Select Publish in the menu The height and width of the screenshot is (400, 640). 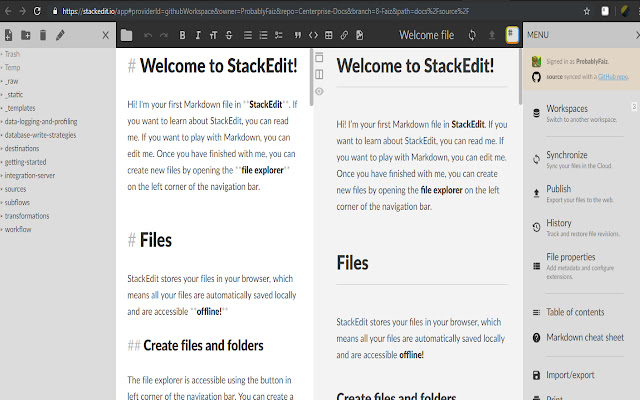580,193
